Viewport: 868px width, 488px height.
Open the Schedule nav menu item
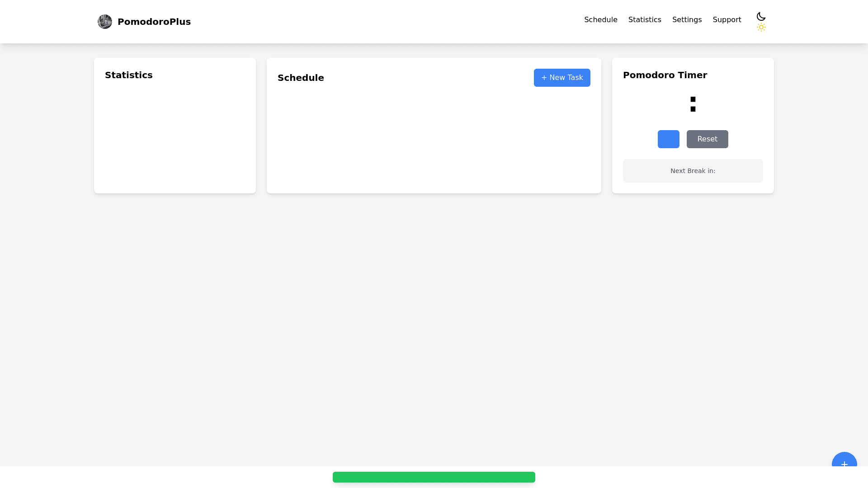(600, 20)
